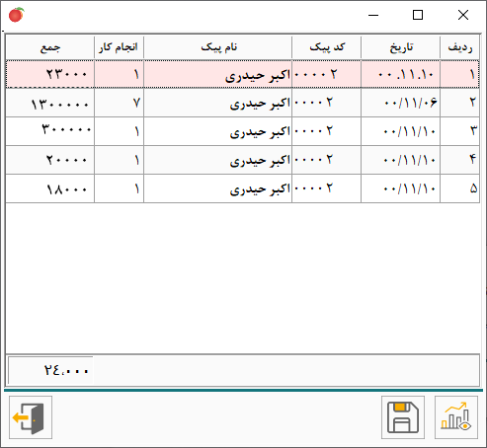Select the highlighted first row name cell
Viewport: 487px width, 448px height.
coord(217,74)
